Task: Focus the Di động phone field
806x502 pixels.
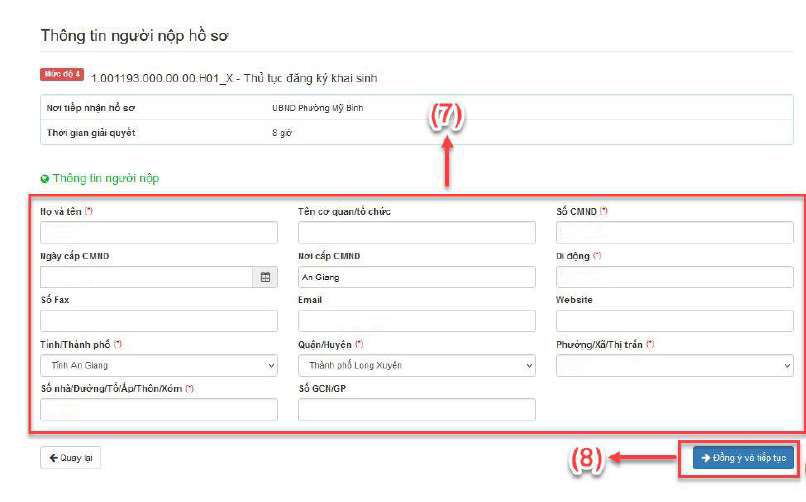Action: [x=674, y=277]
